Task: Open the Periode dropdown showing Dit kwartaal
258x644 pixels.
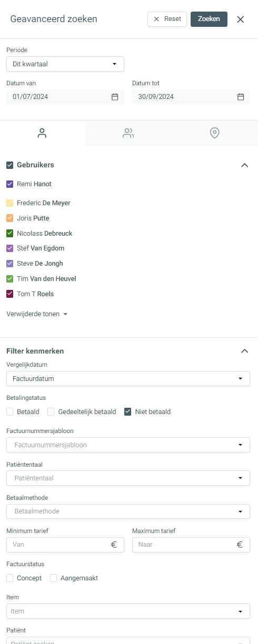Action: click(65, 64)
